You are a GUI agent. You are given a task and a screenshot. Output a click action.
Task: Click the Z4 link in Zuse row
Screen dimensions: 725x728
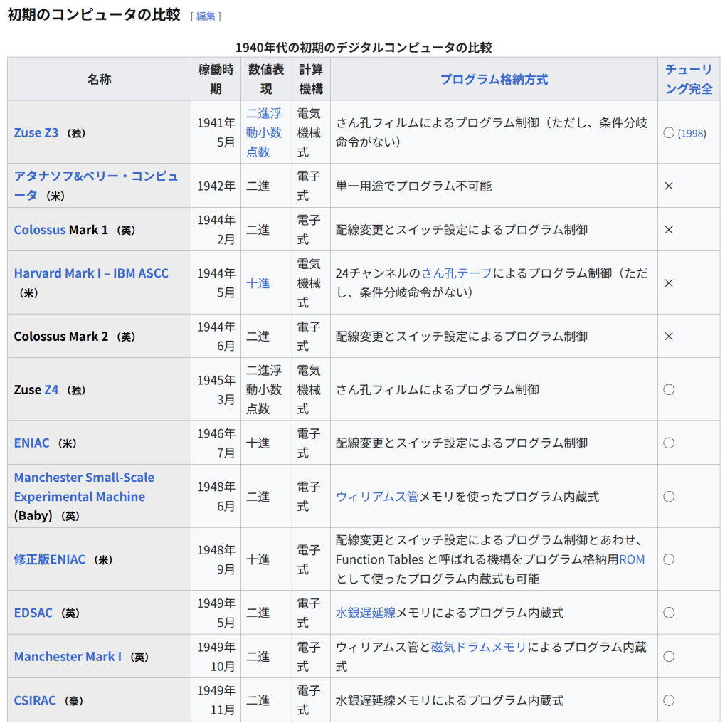click(x=51, y=389)
